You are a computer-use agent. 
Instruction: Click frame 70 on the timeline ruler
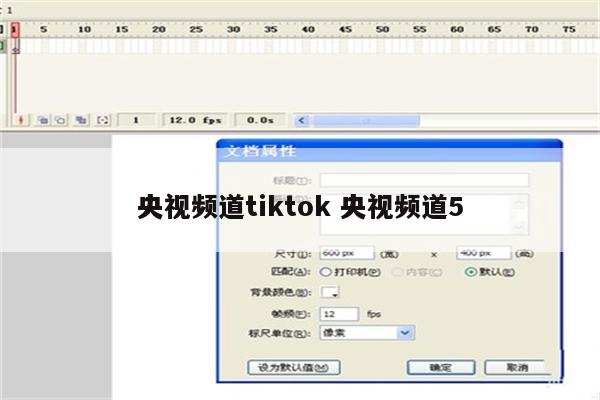pos(532,29)
